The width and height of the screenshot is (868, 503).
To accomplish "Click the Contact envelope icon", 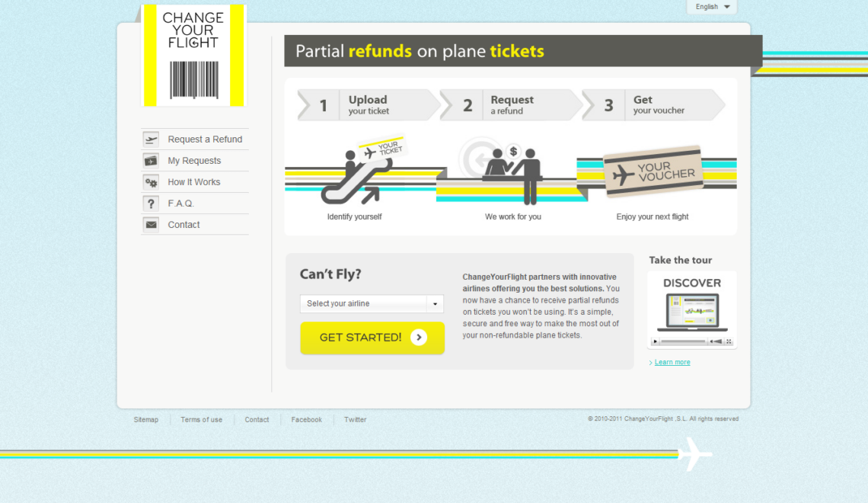I will coord(151,225).
